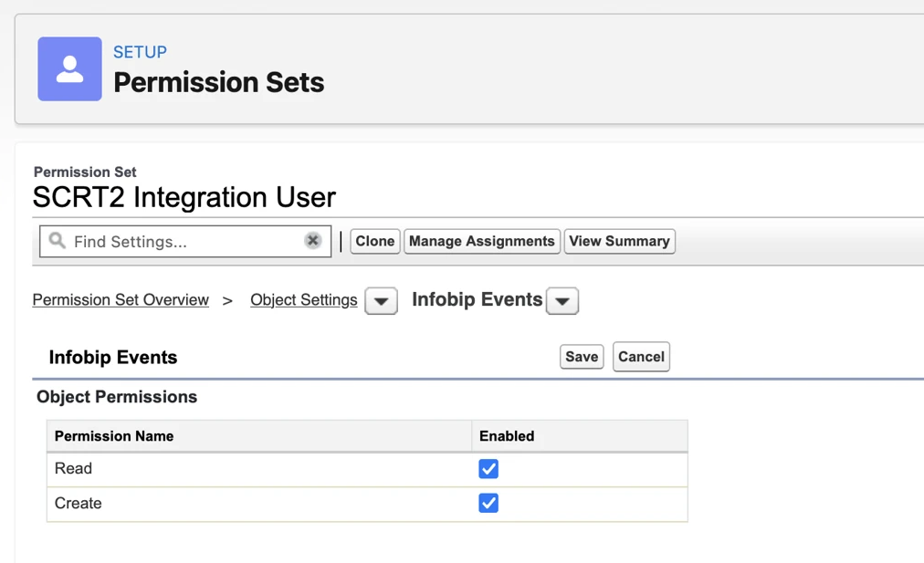Focus the Find Settings input field

(185, 242)
